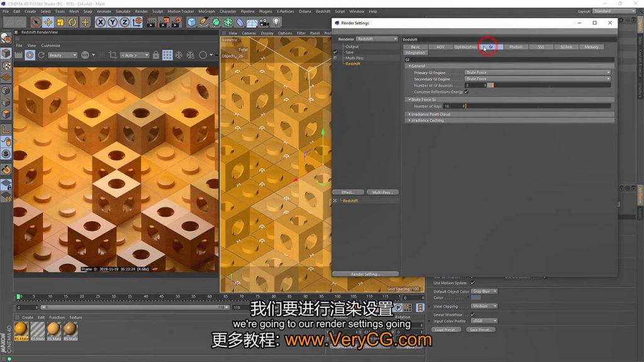
Task: Open the deformer objects icon
Action: point(240,22)
